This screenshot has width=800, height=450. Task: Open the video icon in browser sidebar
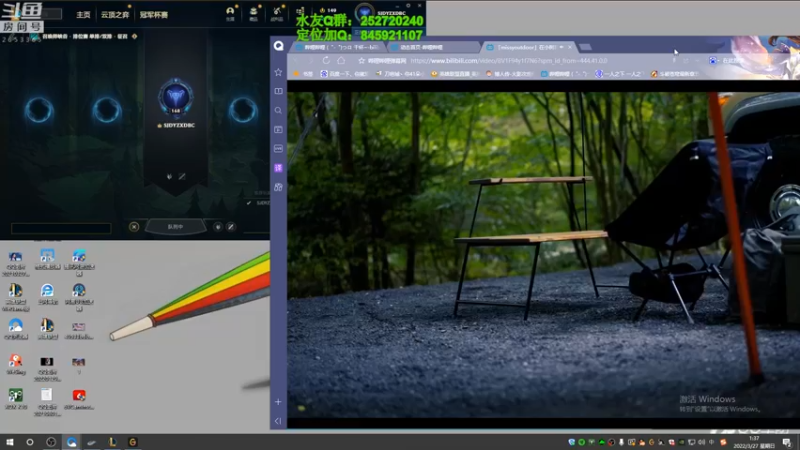coord(278,130)
